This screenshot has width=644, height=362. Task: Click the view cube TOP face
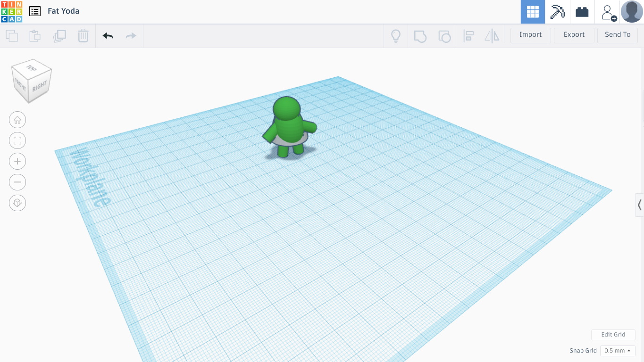point(32,68)
